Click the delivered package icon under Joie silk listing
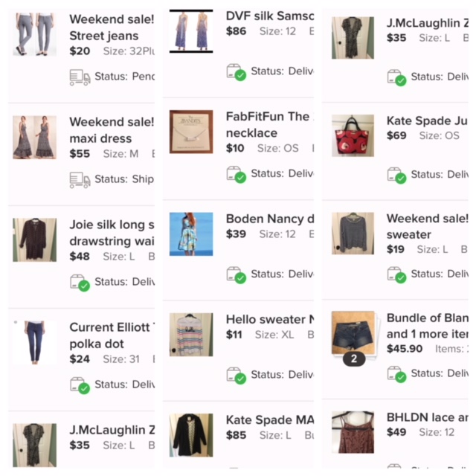The image size is (476, 476). (80, 283)
